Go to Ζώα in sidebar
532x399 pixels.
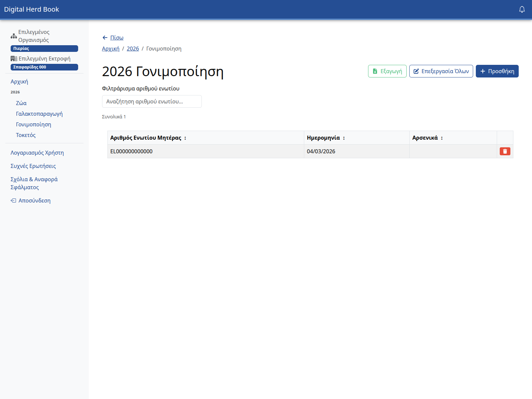click(21, 103)
